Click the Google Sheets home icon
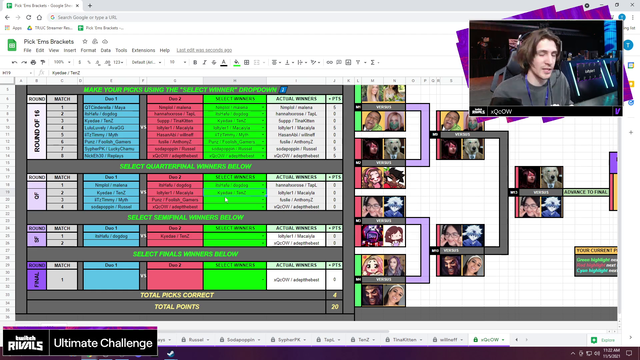This screenshot has width=640, height=360. (x=12, y=45)
